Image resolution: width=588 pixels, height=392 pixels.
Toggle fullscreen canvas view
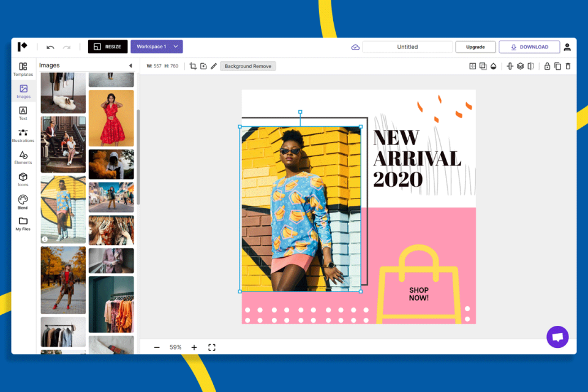pos(212,347)
